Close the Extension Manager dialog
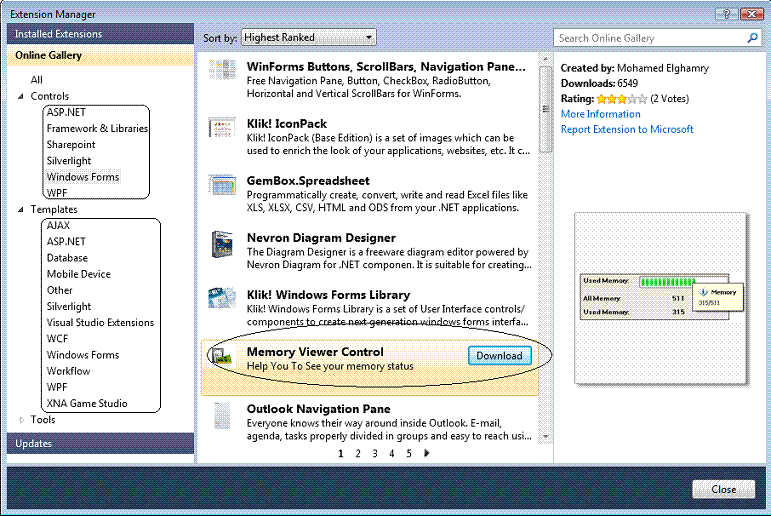771x516 pixels. 723,489
